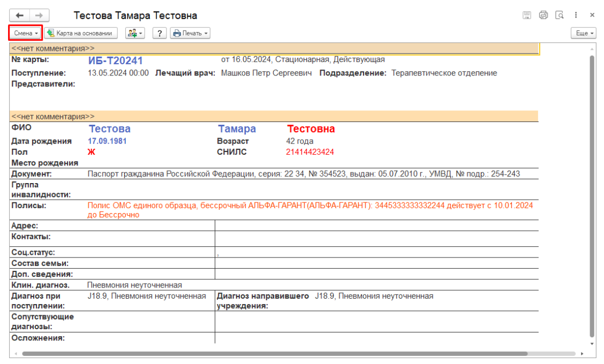Click the question mark help button

159,33
